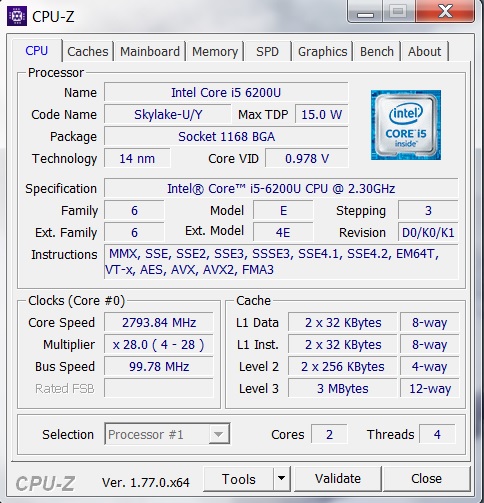View the About tab
Screen dimensions: 484x503
(424, 51)
